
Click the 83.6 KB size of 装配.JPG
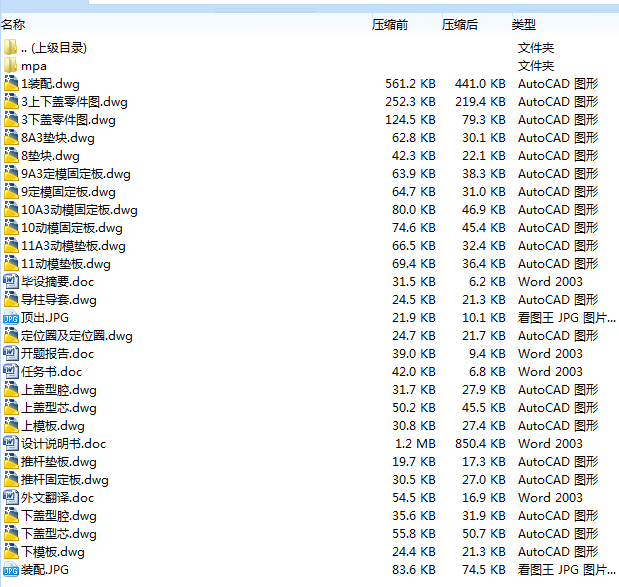pos(414,570)
